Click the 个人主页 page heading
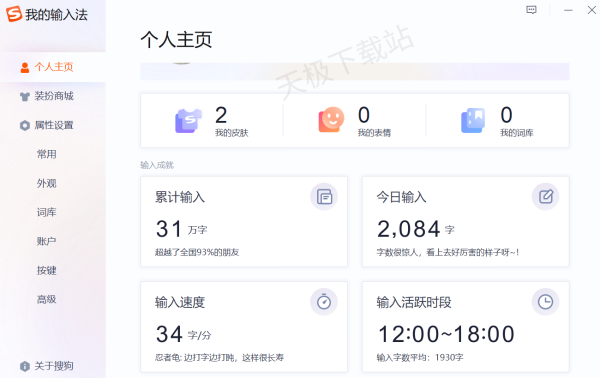This screenshot has height=378, width=600. point(176,40)
